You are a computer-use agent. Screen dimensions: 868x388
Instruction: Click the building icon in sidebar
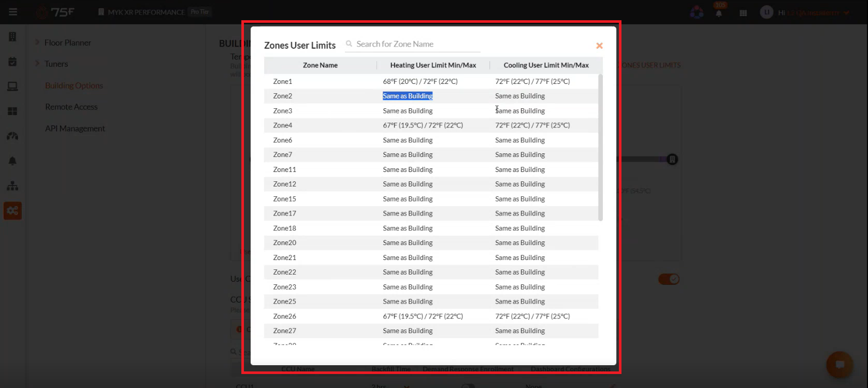click(12, 37)
